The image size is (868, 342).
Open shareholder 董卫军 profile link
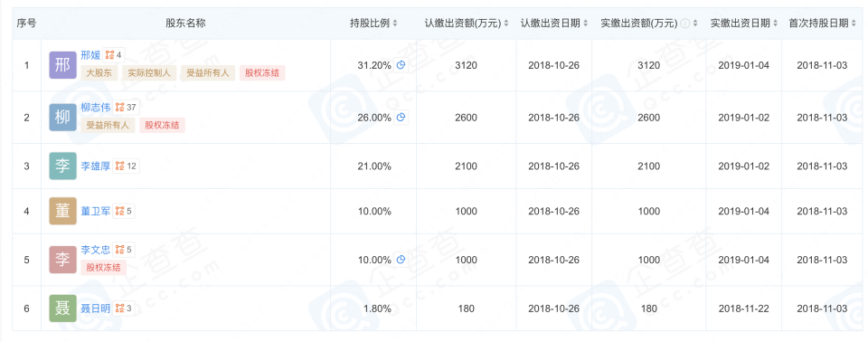coord(96,211)
